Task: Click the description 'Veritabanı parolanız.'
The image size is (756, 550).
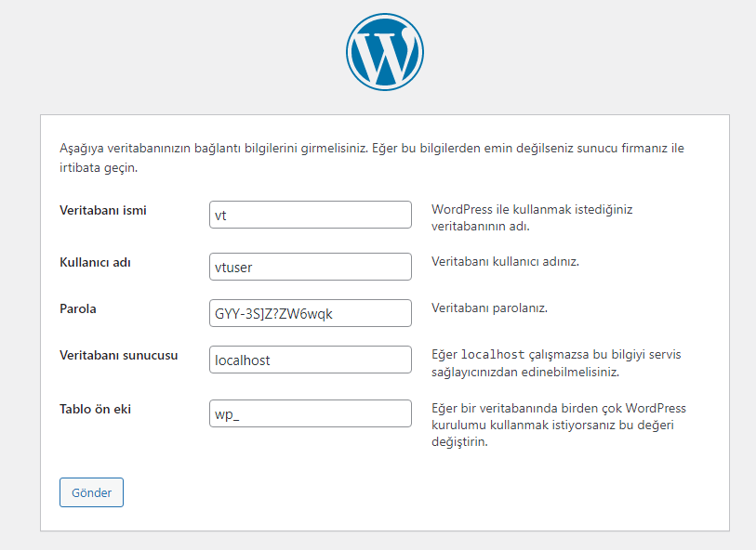Action: coord(489,308)
